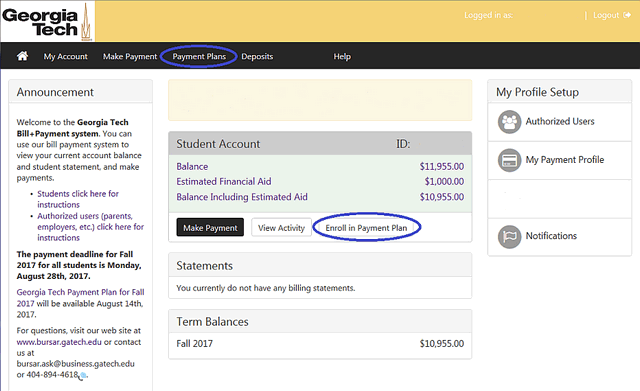Click the View Activity button
Viewport: 640px width, 391px height.
click(x=281, y=227)
